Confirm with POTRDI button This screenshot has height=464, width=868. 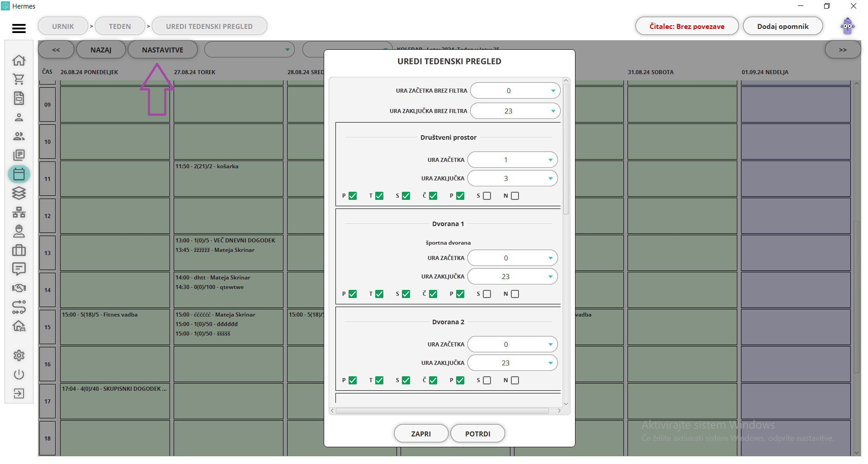478,434
